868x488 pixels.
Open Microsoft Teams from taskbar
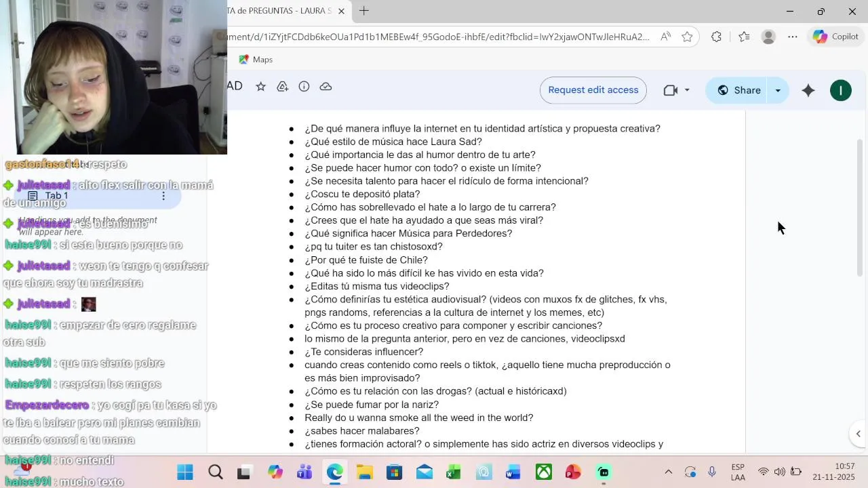pos(304,472)
